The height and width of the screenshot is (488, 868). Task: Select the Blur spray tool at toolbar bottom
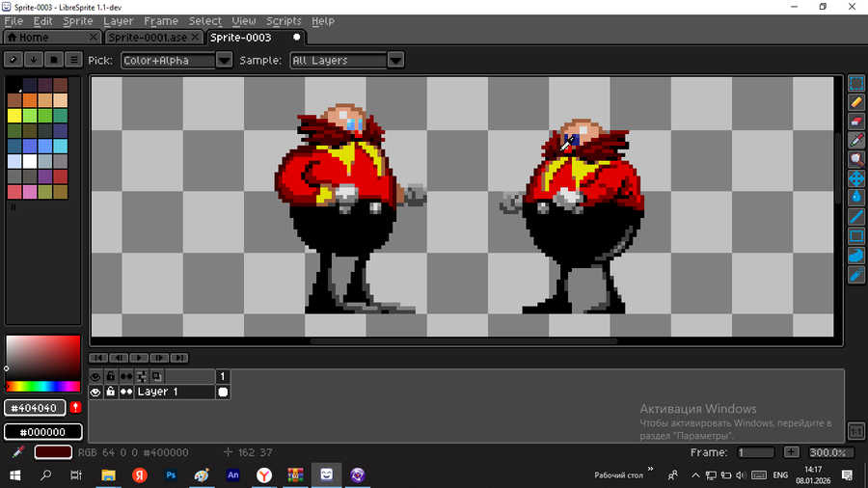856,275
